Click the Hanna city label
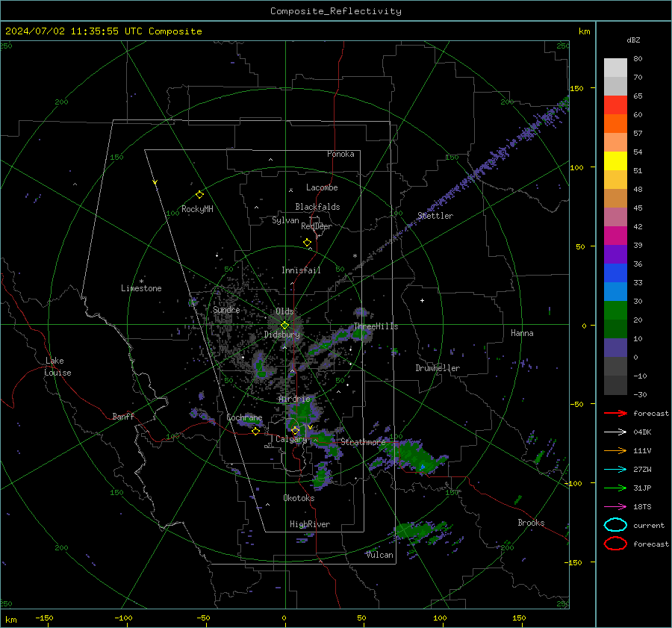Viewport: 672px width, 628px height. tap(522, 333)
